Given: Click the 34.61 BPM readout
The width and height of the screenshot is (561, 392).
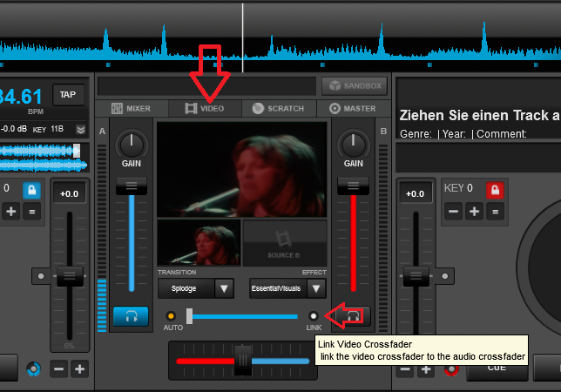Looking at the screenshot, I should click(21, 96).
